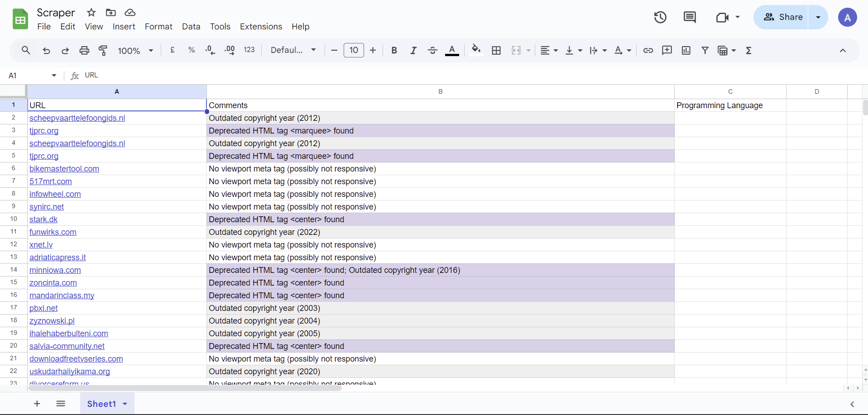Click the print icon
This screenshot has width=868, height=415.
pos(84,50)
